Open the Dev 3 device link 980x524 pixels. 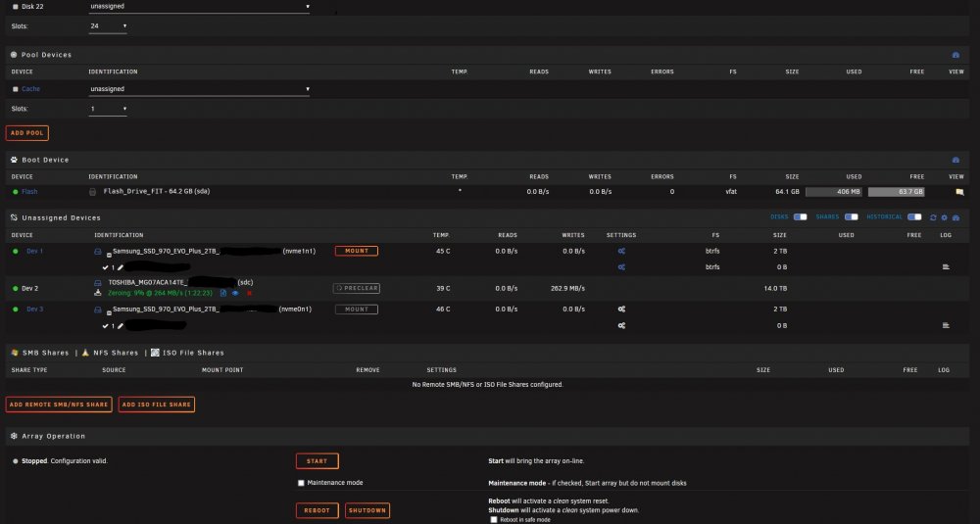(x=35, y=310)
